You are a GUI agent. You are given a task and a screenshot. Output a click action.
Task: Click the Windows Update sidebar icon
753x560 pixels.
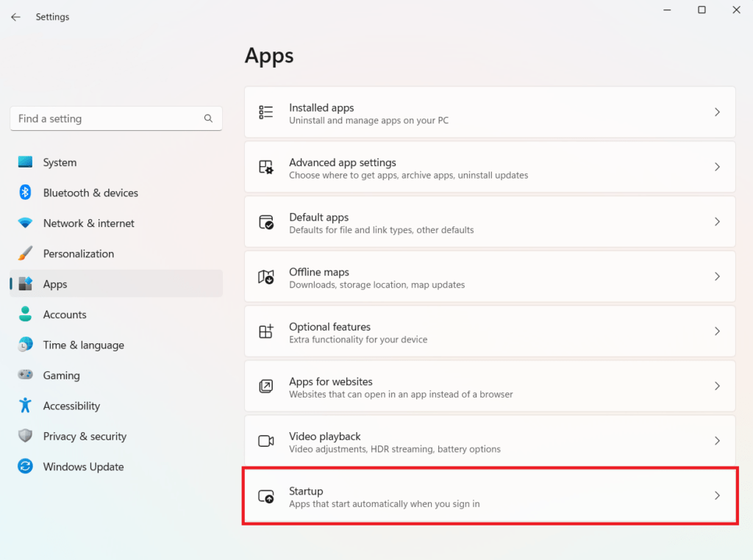pos(24,467)
